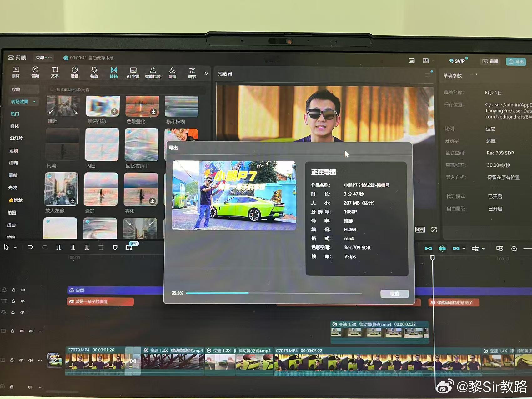Open the keyboard shortcuts icon

click(x=412, y=61)
